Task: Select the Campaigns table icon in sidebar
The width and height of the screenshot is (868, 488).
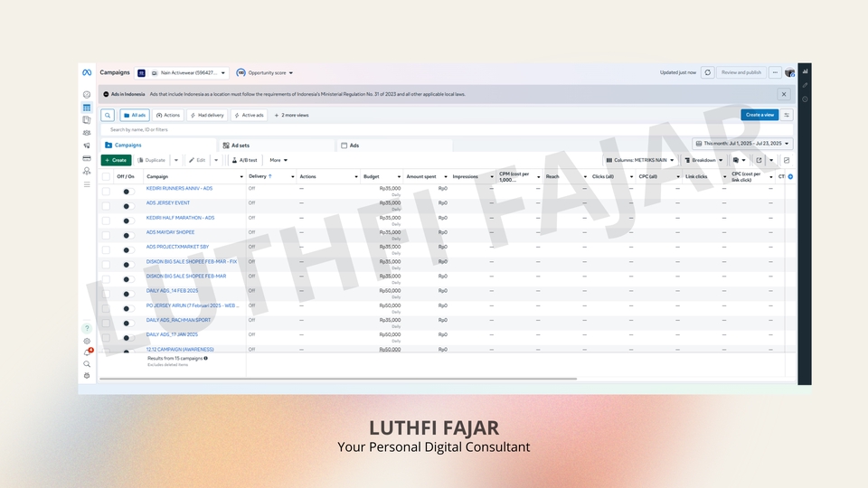Action: 87,108
